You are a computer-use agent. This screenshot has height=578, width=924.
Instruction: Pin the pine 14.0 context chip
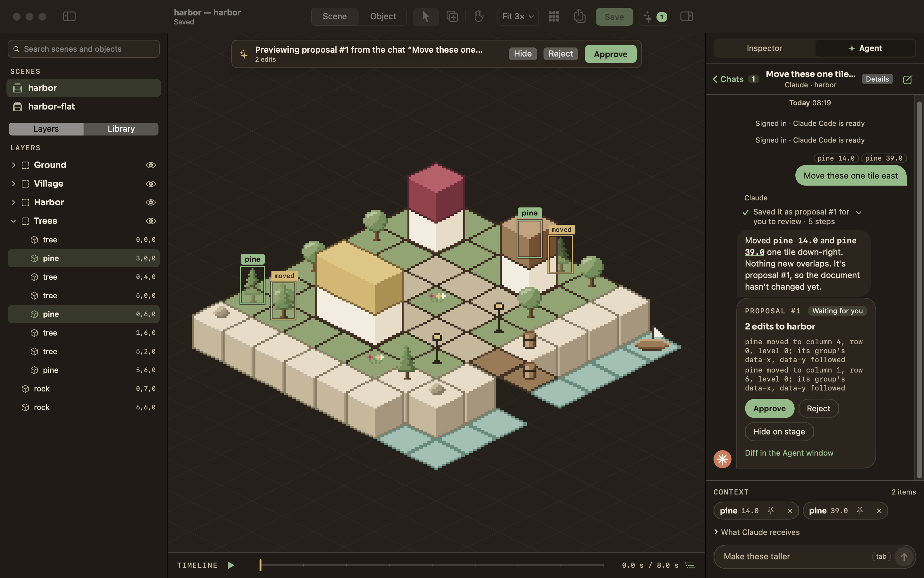click(771, 511)
